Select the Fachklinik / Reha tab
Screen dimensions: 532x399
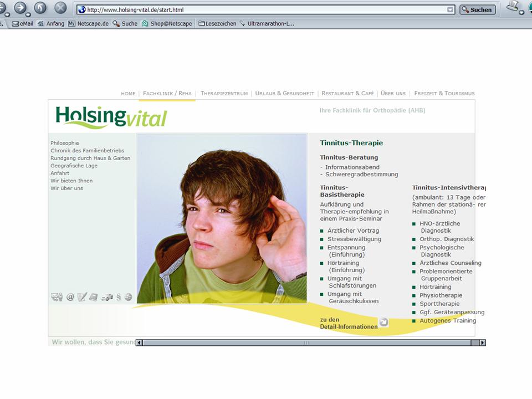pyautogui.click(x=167, y=94)
